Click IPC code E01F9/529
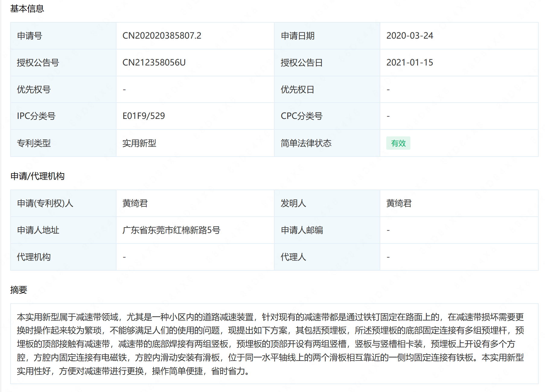The width and height of the screenshot is (545, 392). pyautogui.click(x=144, y=116)
